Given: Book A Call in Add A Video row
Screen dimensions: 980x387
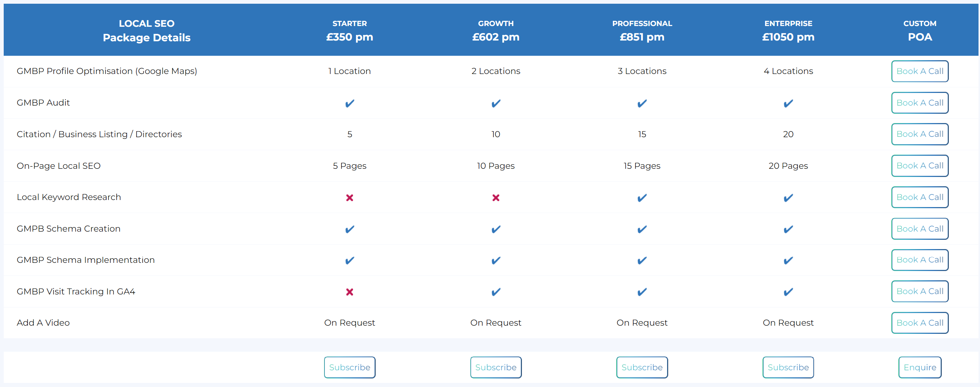Looking at the screenshot, I should click(920, 323).
